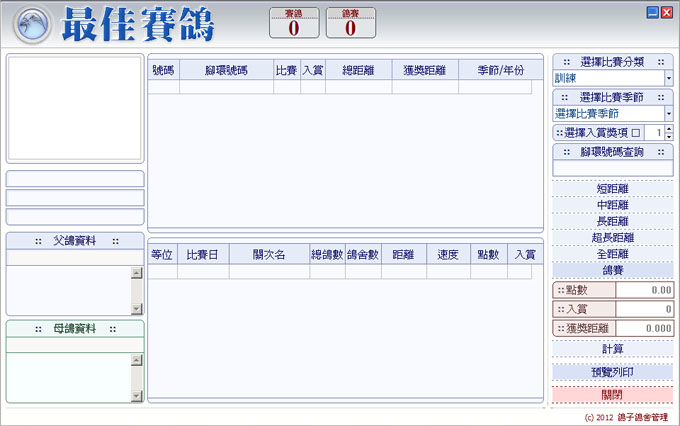Screen dimensions: 680x426
Task: Sort by 獲獎距離 column header in top table
Action: pyautogui.click(x=425, y=70)
